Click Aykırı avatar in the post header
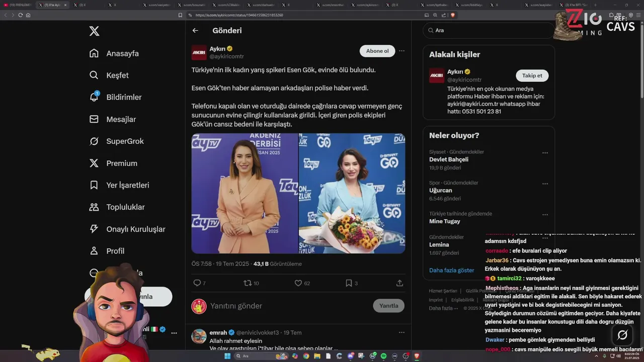Screen dimensions: 644x362 [x=199, y=52]
